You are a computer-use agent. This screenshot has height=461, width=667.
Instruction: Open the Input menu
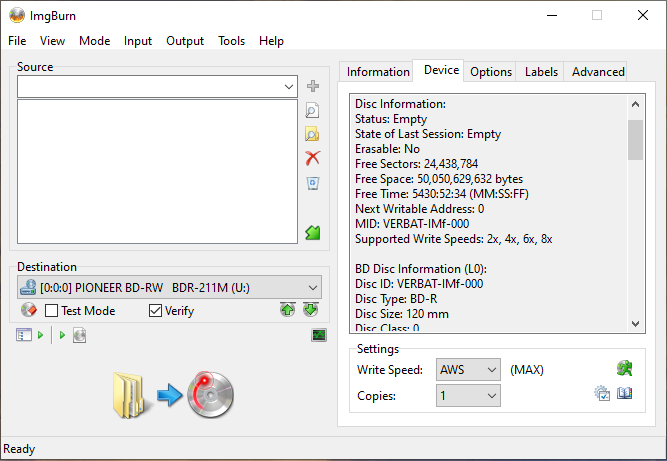(138, 41)
